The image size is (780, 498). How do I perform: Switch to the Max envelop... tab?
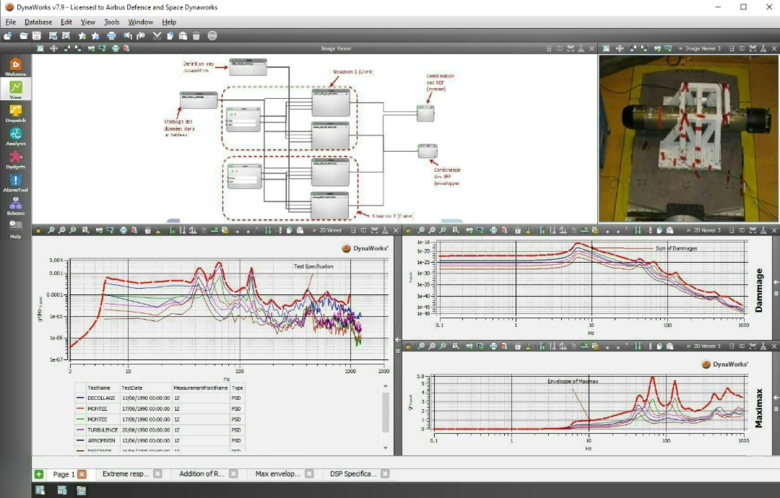click(279, 474)
